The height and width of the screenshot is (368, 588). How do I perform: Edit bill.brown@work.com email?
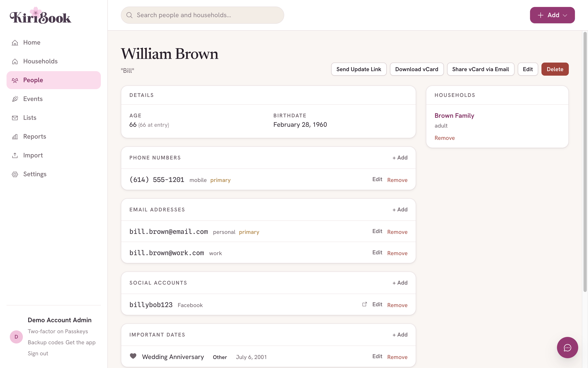pos(377,253)
